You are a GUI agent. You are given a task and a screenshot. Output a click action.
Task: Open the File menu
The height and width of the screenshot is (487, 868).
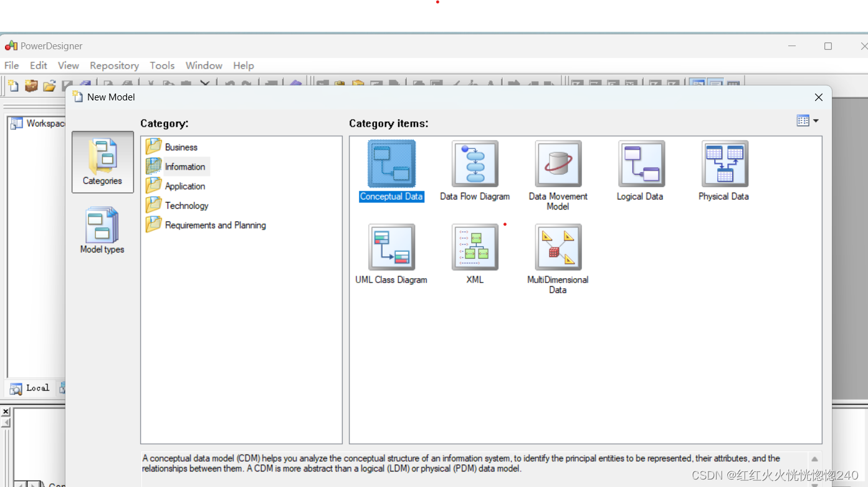click(x=12, y=65)
